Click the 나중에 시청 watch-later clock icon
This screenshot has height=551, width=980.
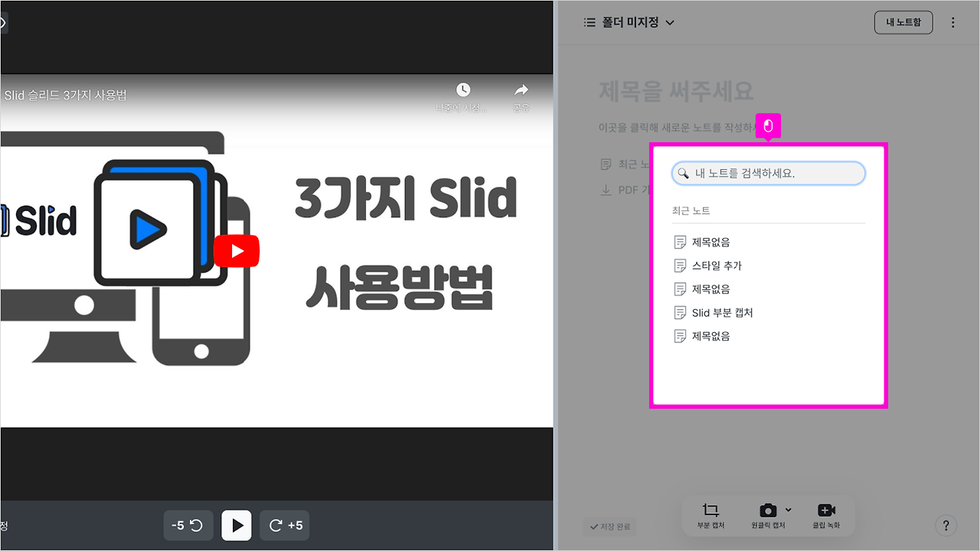462,90
